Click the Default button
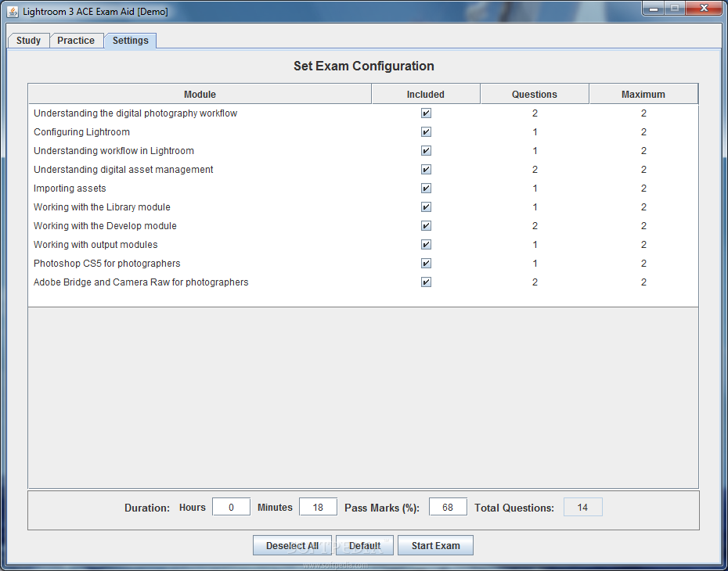Image resolution: width=728 pixels, height=571 pixels. [x=365, y=545]
